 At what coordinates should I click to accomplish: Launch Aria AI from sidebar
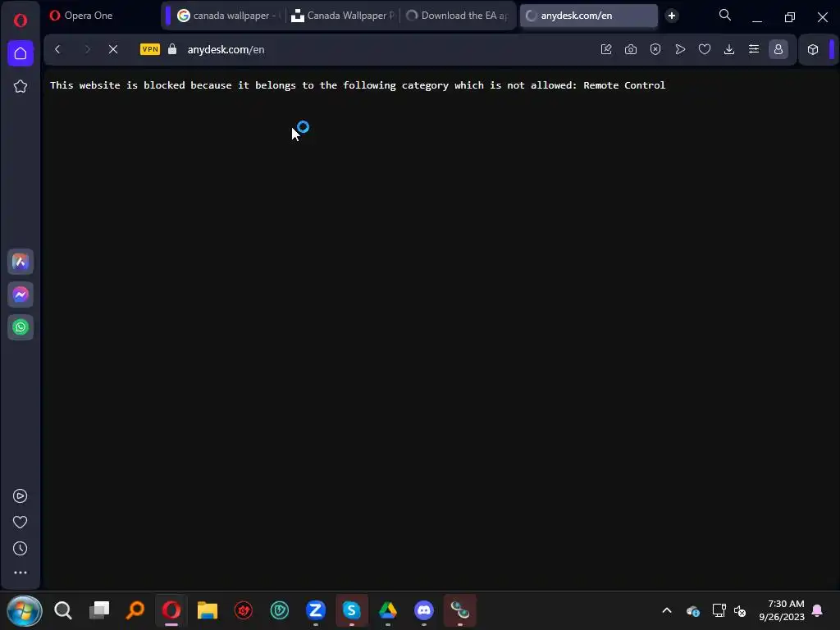coord(21,262)
